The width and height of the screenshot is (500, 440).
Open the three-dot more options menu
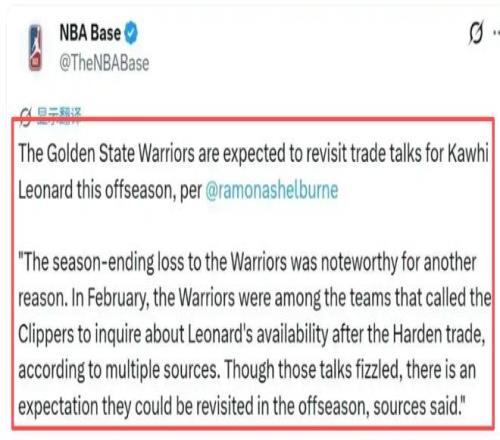click(496, 33)
